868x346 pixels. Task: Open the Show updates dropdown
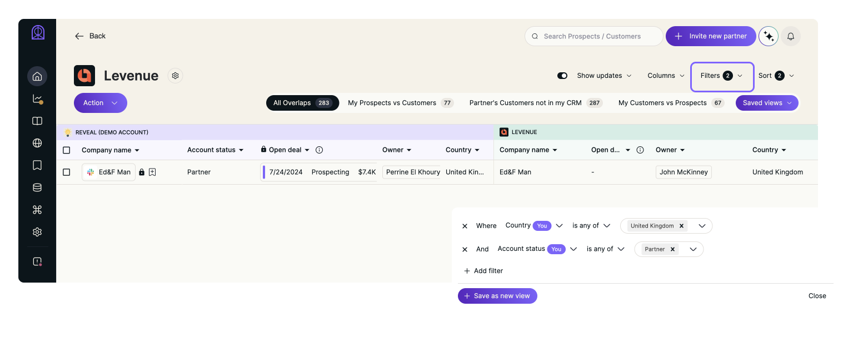[604, 76]
